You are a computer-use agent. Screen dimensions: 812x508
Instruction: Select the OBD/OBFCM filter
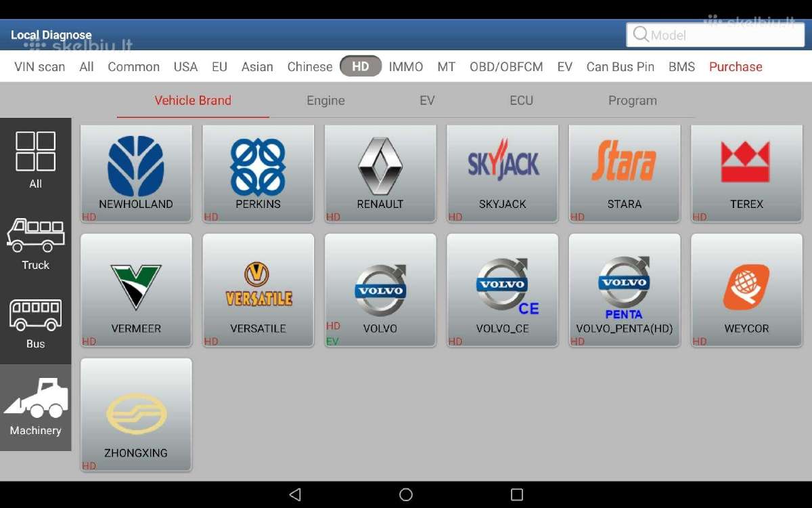(506, 66)
